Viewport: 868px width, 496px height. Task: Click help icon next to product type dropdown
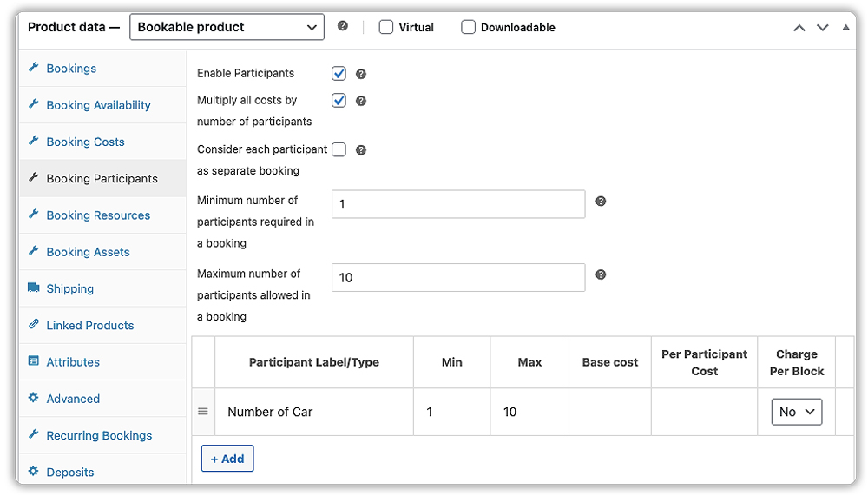pyautogui.click(x=343, y=26)
